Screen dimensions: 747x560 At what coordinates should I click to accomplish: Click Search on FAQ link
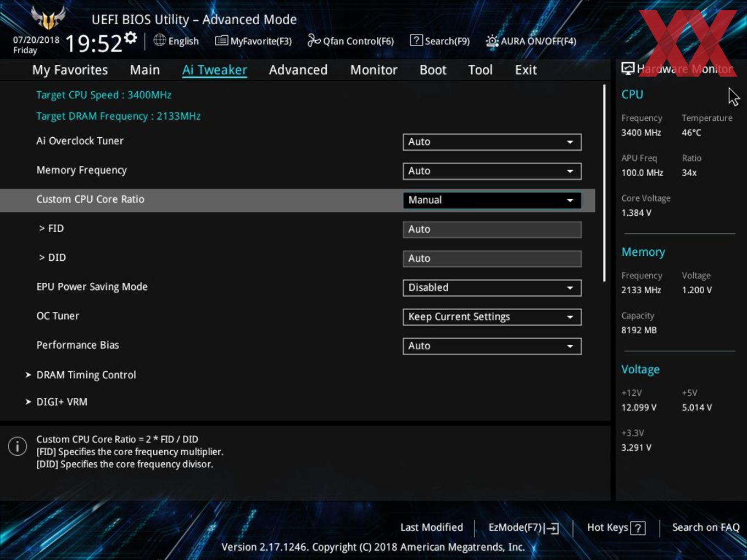coord(706,527)
